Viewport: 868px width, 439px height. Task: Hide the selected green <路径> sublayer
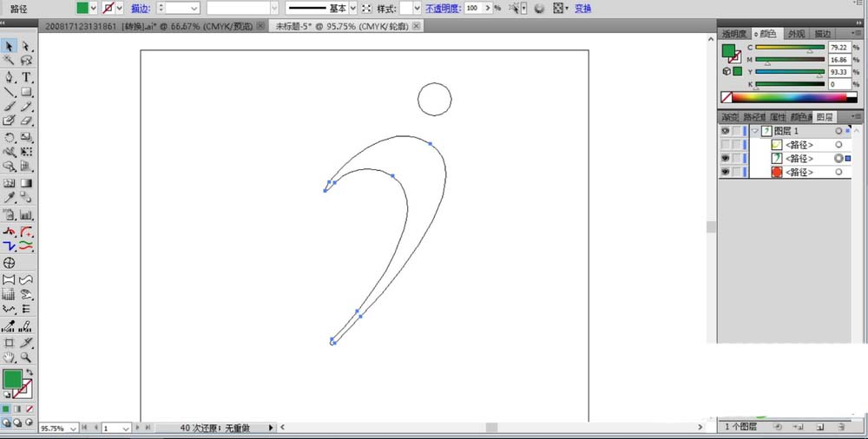[x=725, y=158]
